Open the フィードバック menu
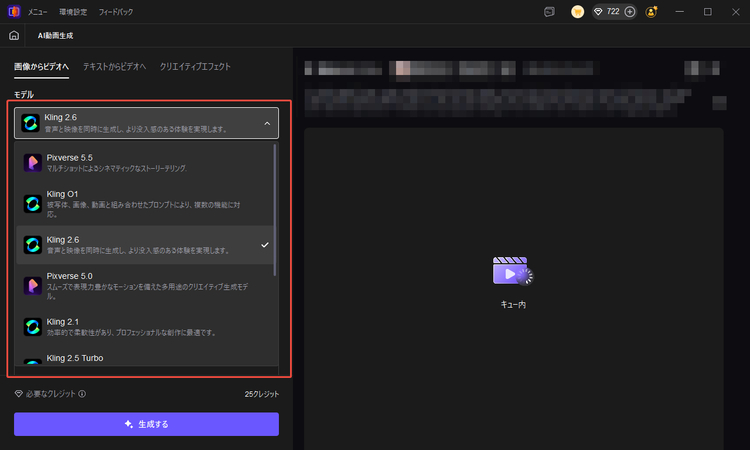 tap(116, 12)
